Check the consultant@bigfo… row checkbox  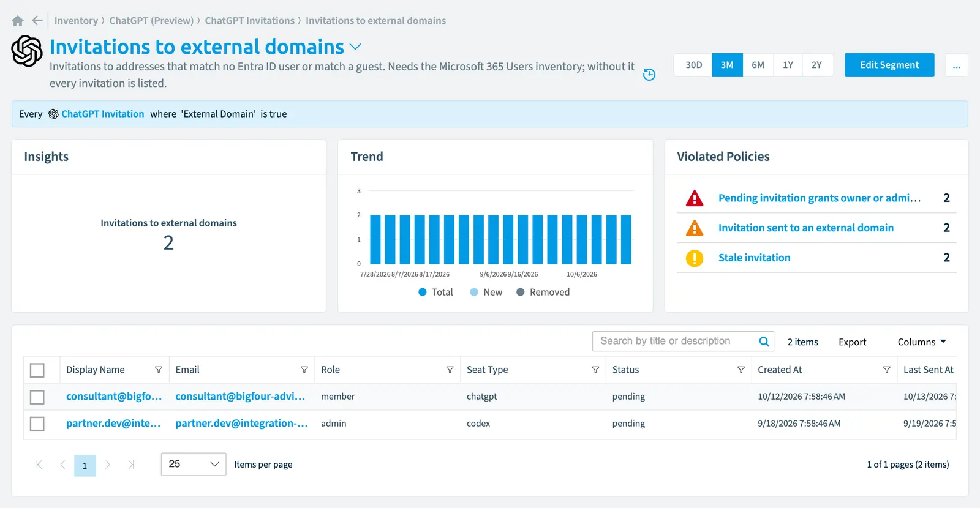37,397
